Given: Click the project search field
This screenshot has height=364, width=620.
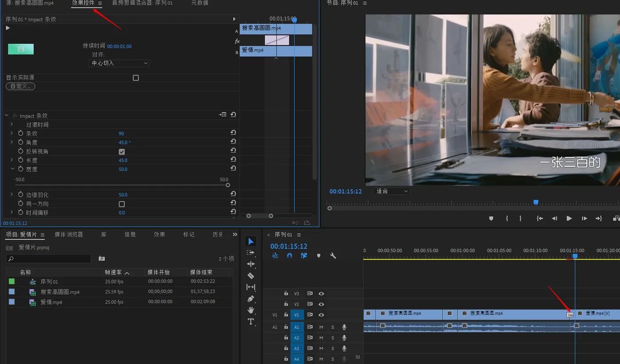Looking at the screenshot, I should click(49, 259).
